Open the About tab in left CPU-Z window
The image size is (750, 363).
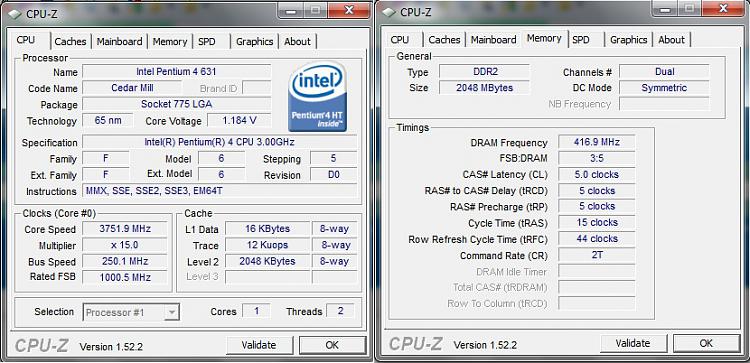[x=298, y=42]
